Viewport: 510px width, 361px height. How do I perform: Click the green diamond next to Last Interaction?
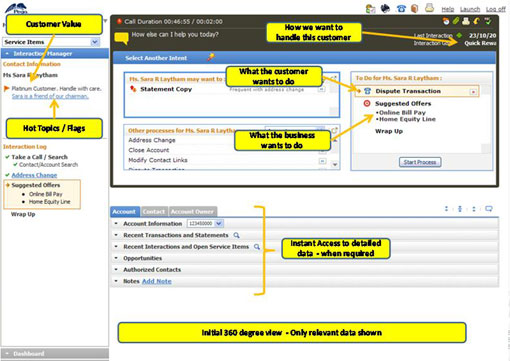(x=459, y=35)
